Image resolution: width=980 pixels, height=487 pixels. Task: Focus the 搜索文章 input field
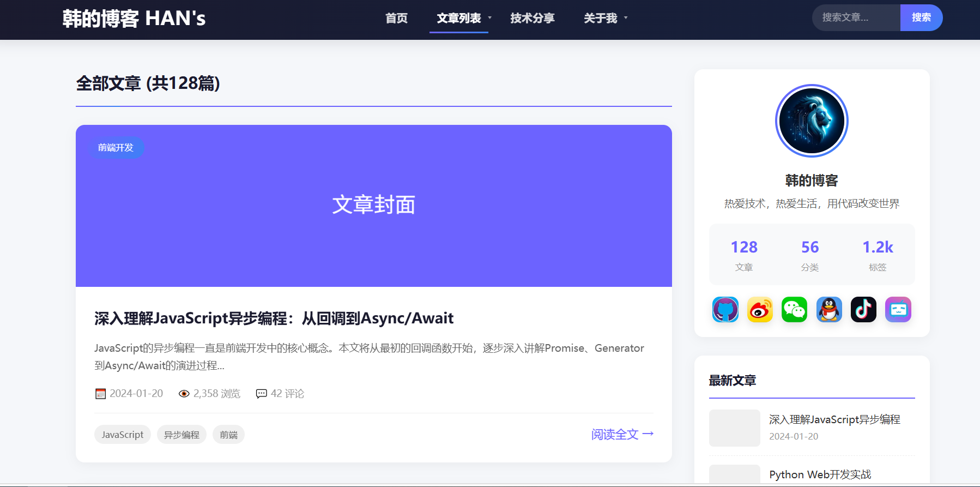point(856,17)
